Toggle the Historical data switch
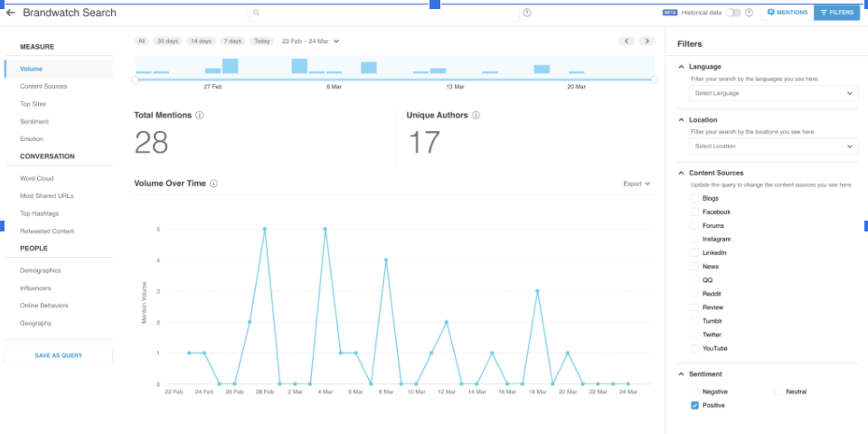Screen dimensions: 868x434 pyautogui.click(x=732, y=13)
